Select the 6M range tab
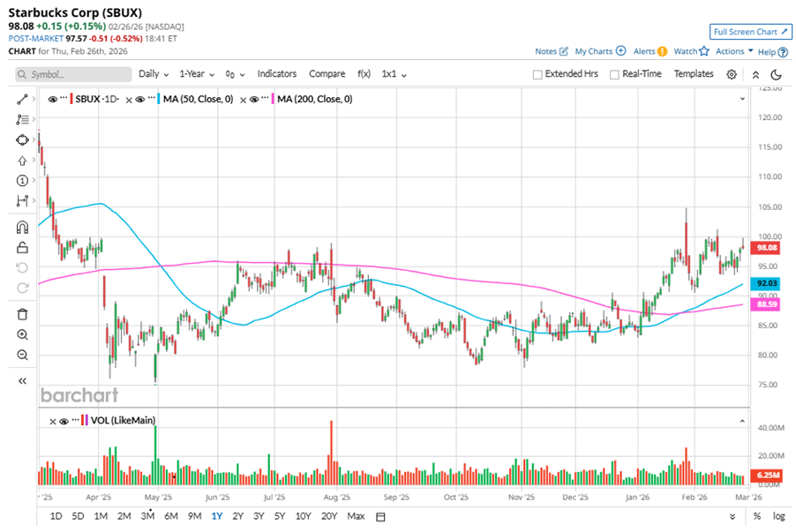This screenshot has height=532, width=796. coord(171,516)
